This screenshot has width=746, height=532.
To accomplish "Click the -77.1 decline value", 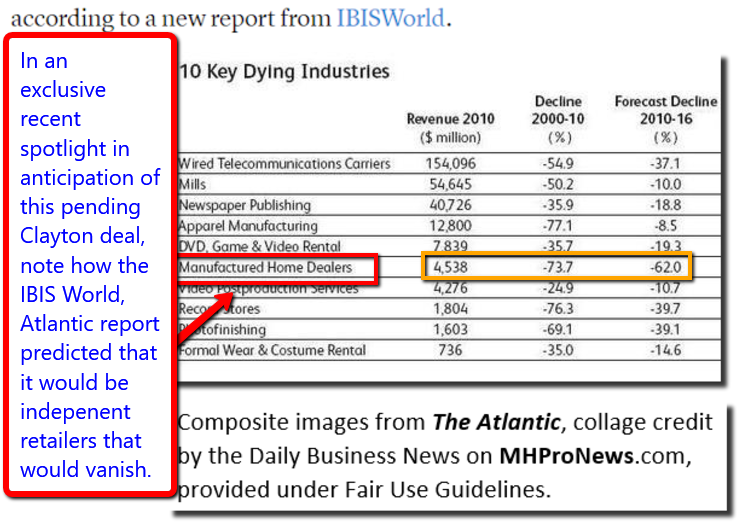I will click(x=558, y=226).
